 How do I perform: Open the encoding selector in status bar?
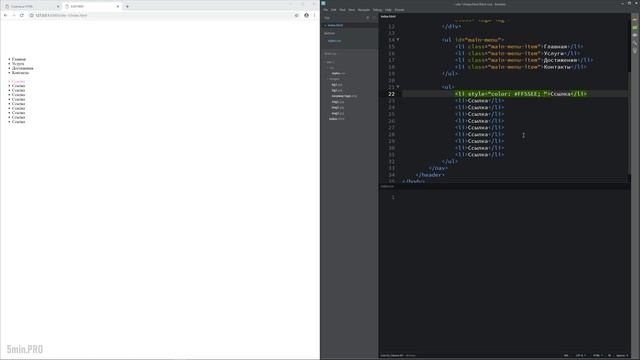pos(580,356)
